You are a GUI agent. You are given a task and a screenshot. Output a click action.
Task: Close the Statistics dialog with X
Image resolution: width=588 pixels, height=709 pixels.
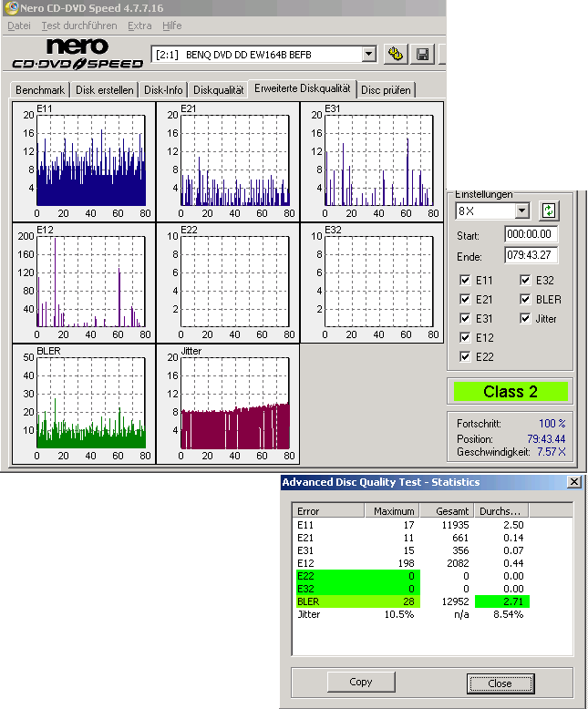tap(573, 482)
